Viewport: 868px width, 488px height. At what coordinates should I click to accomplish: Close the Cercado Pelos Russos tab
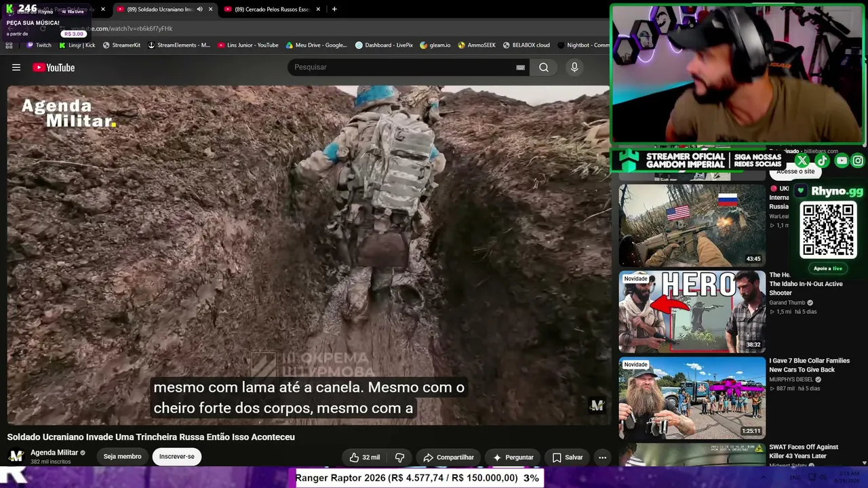(x=318, y=9)
